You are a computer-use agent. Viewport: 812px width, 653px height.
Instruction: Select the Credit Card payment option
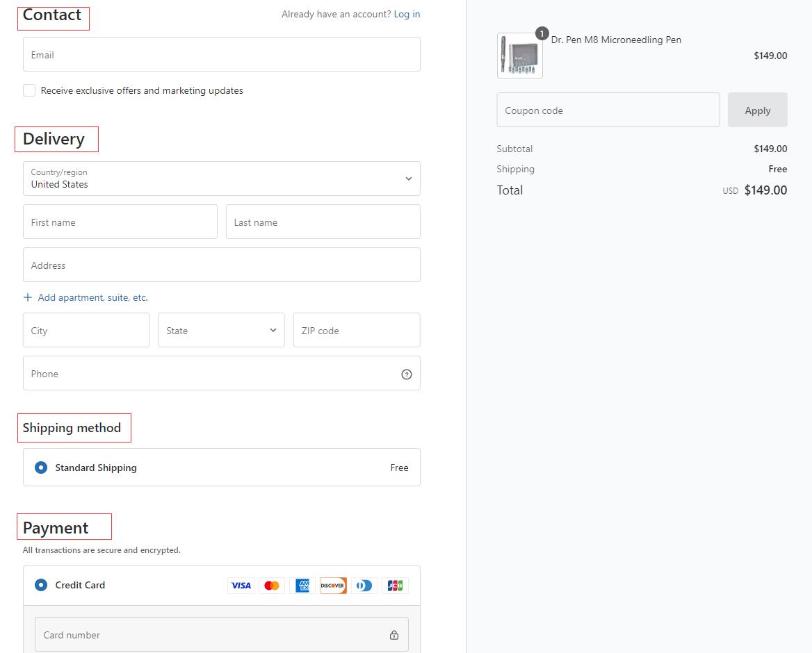(x=41, y=585)
